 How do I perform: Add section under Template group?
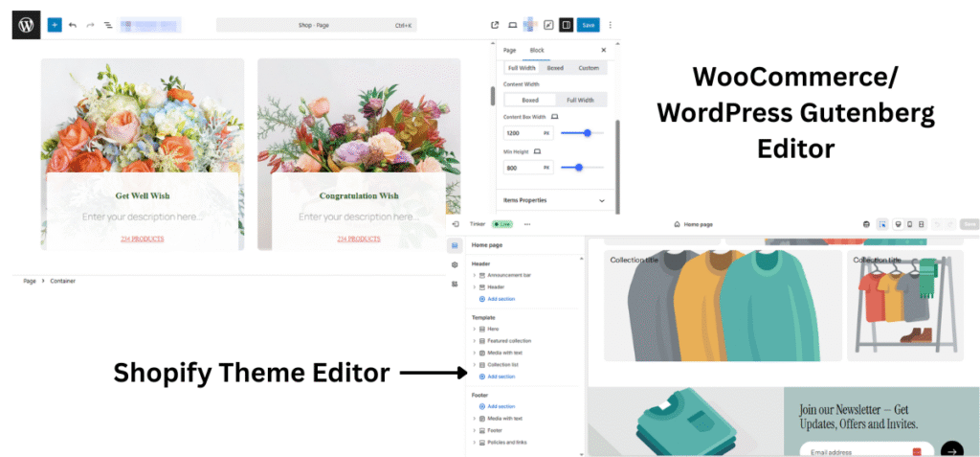coord(497,377)
